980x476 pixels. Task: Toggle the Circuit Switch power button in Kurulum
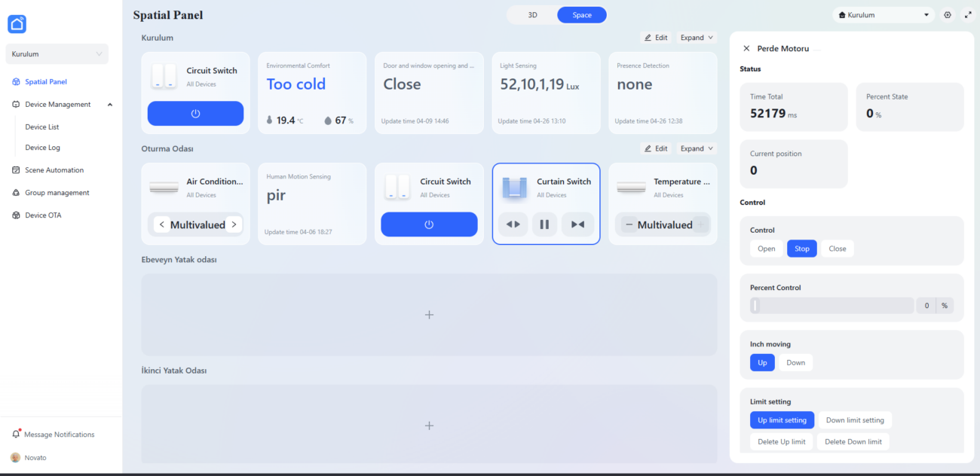(195, 113)
